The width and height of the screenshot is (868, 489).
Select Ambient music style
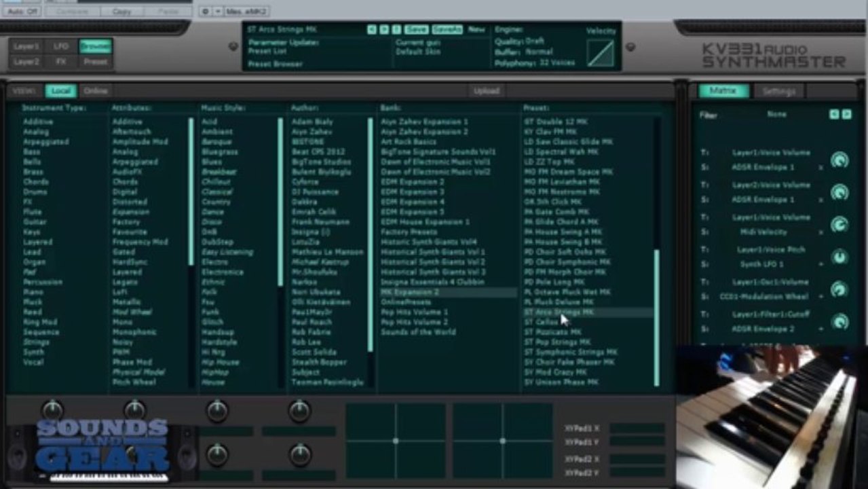coord(217,132)
